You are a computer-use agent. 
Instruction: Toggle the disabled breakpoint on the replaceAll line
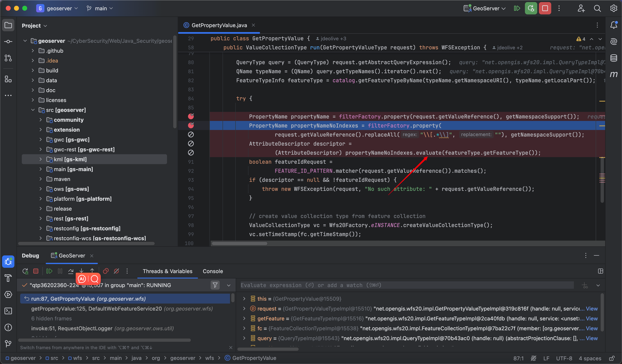tap(191, 134)
